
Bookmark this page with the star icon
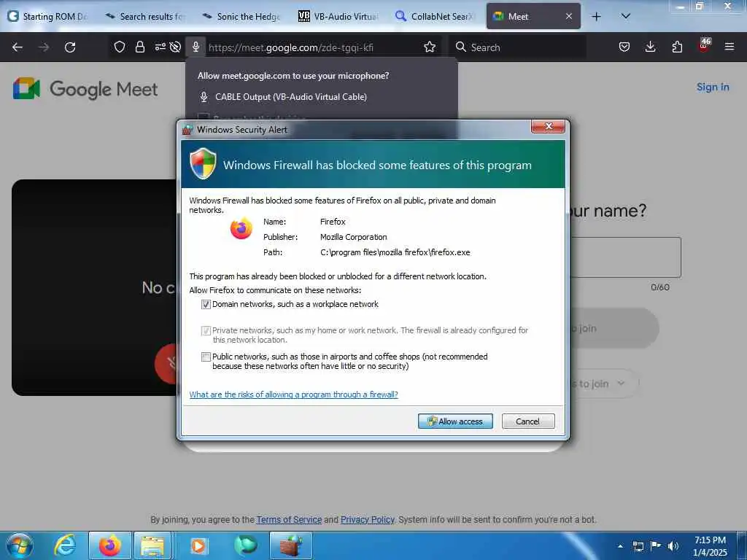[430, 47]
